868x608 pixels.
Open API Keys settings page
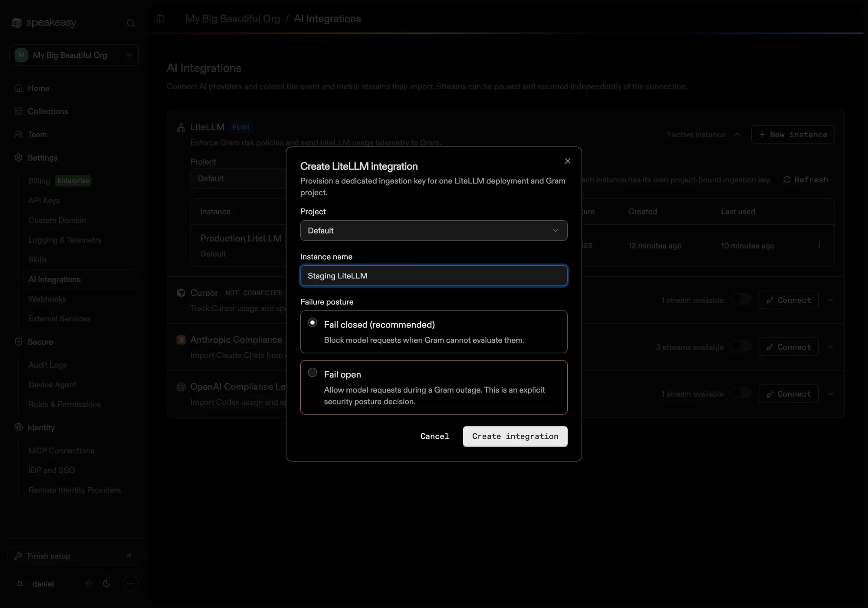point(44,201)
